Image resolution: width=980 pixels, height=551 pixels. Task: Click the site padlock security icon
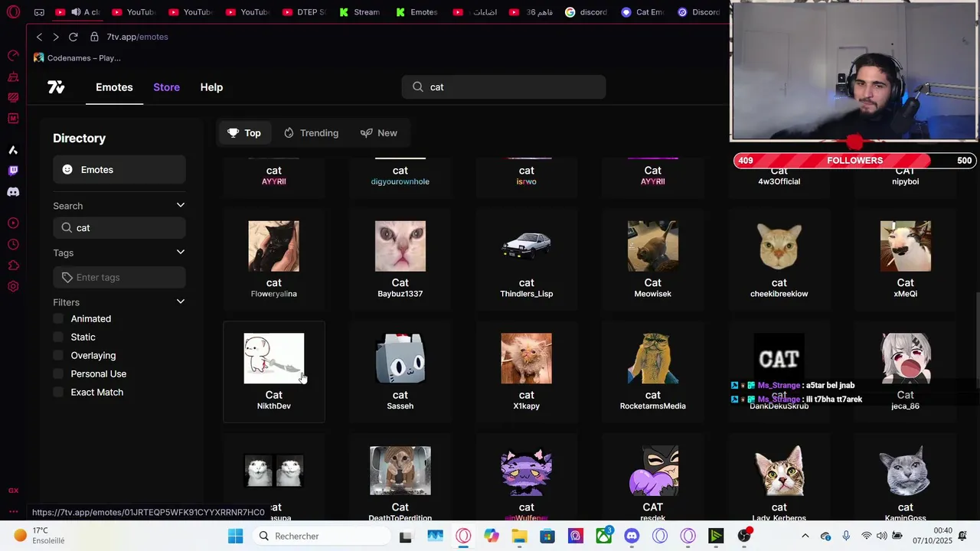pyautogui.click(x=94, y=37)
